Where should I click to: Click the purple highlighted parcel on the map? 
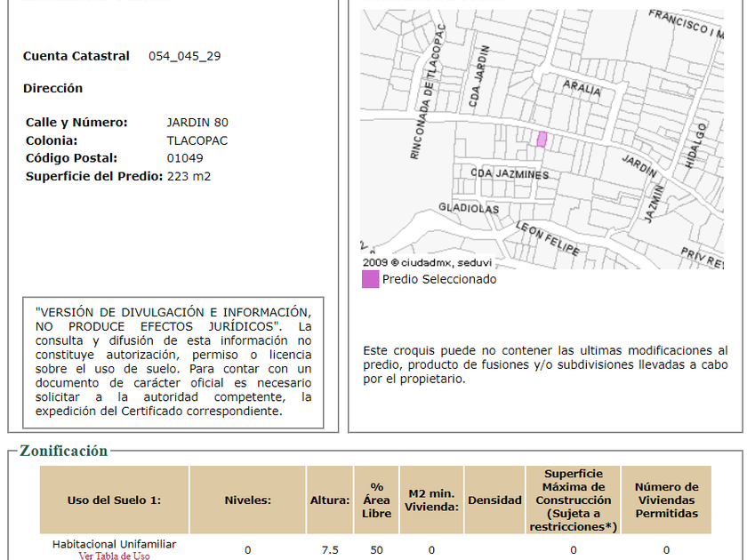pyautogui.click(x=541, y=140)
